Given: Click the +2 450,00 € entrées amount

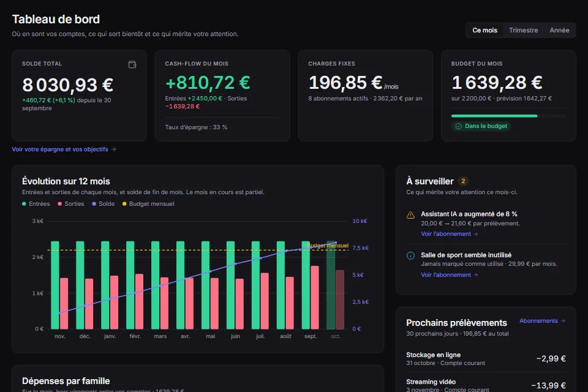Looking at the screenshot, I should pos(205,98).
